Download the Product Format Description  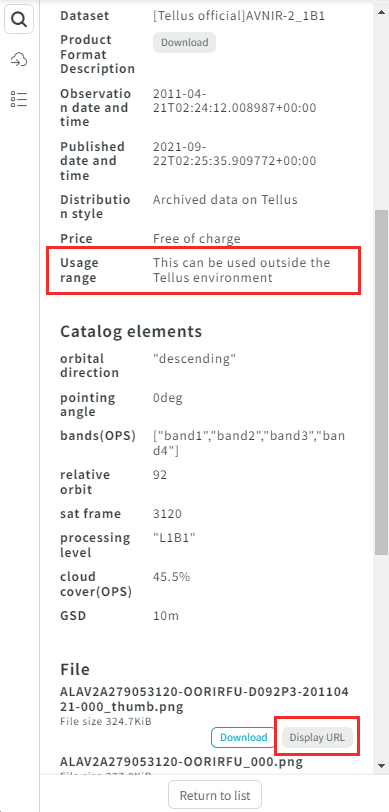click(184, 42)
